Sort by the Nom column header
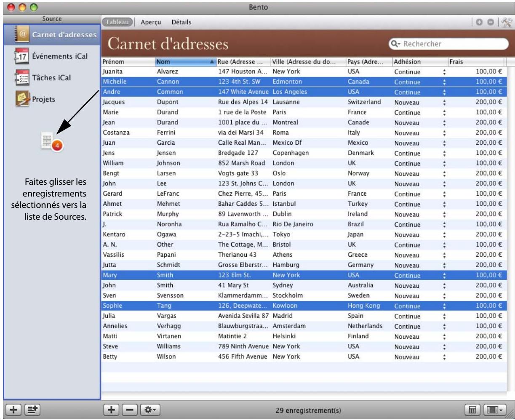The width and height of the screenshot is (515, 420). (x=185, y=62)
